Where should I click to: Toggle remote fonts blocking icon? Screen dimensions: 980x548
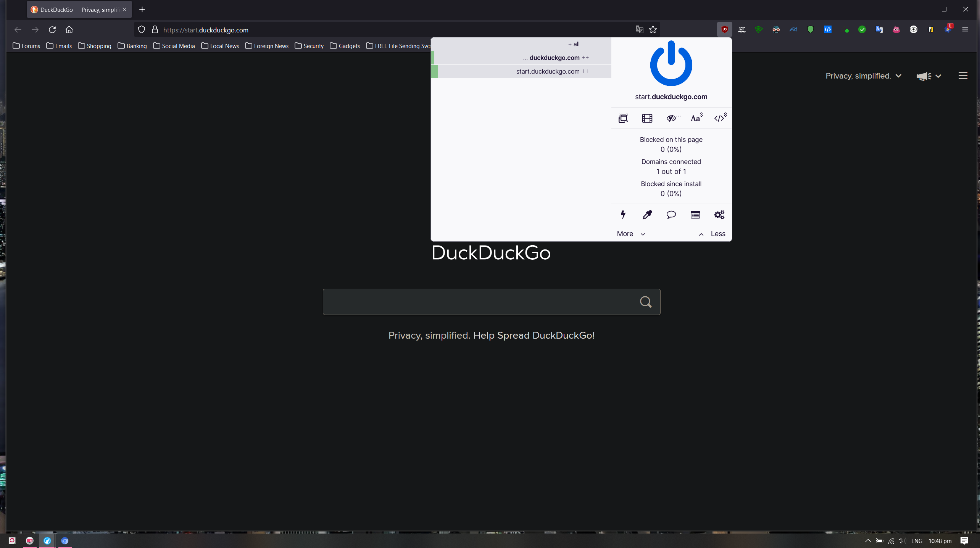tap(695, 118)
